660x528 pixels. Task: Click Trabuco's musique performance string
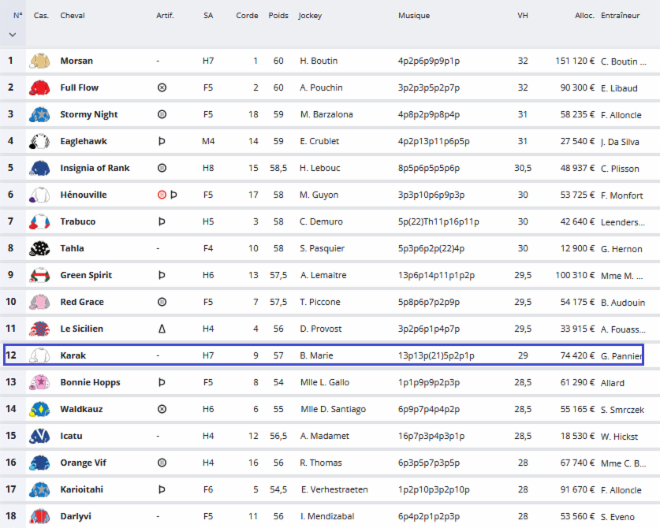[x=440, y=222]
